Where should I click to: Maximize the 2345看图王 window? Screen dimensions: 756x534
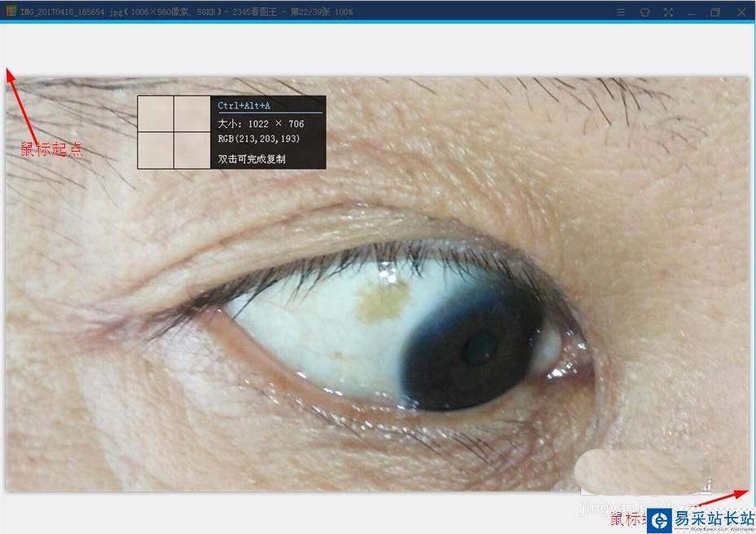click(715, 12)
